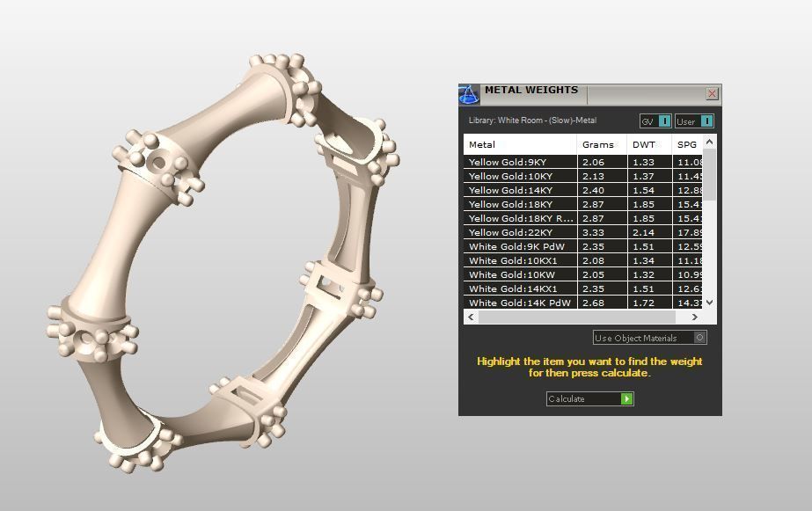
Task: Click the Grams column header
Action: click(601, 144)
